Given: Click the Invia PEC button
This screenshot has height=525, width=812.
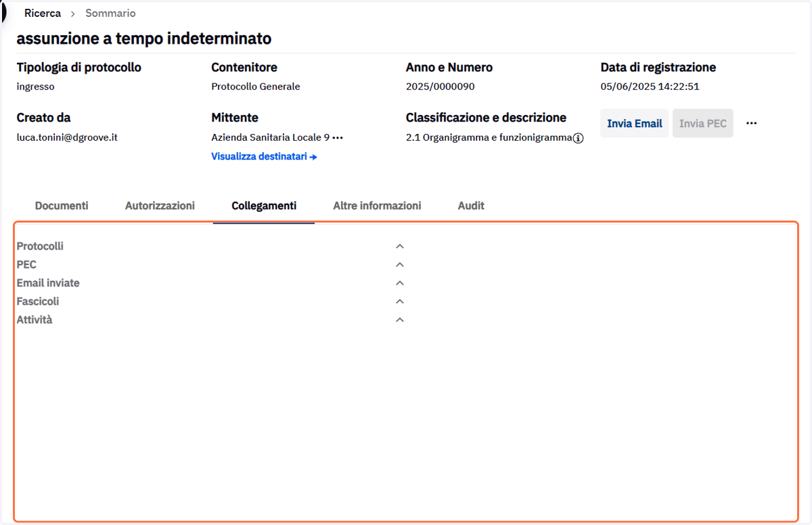Looking at the screenshot, I should tap(703, 123).
